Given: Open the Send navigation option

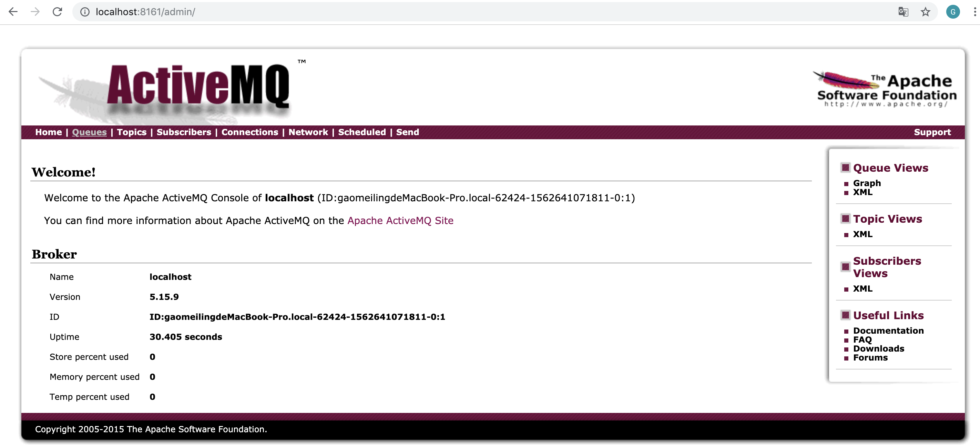Looking at the screenshot, I should point(406,132).
